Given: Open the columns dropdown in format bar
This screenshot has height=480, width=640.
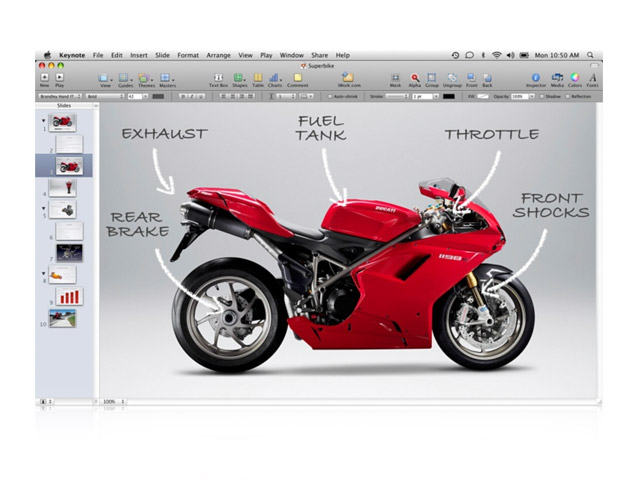Looking at the screenshot, I should pos(307,96).
